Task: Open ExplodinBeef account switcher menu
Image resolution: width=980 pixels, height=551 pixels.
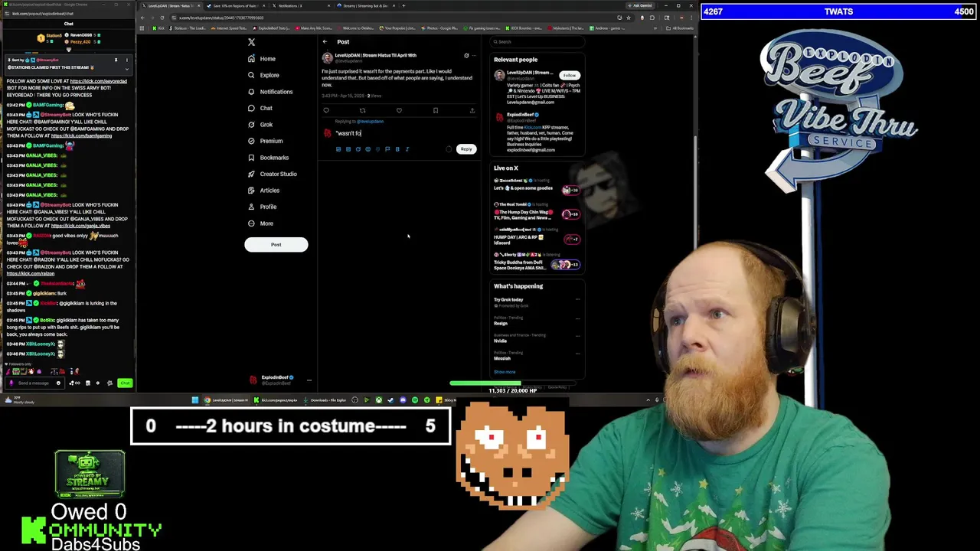Action: [x=309, y=380]
